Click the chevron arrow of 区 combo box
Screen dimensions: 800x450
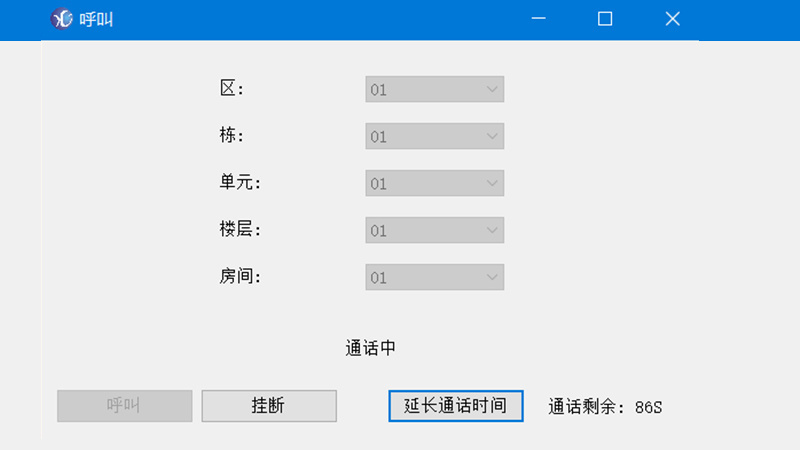492,89
